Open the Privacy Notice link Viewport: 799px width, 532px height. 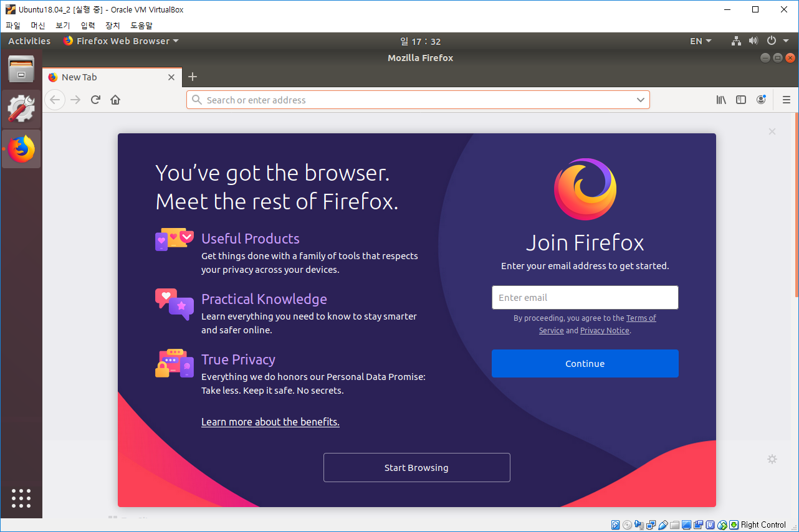click(x=605, y=331)
